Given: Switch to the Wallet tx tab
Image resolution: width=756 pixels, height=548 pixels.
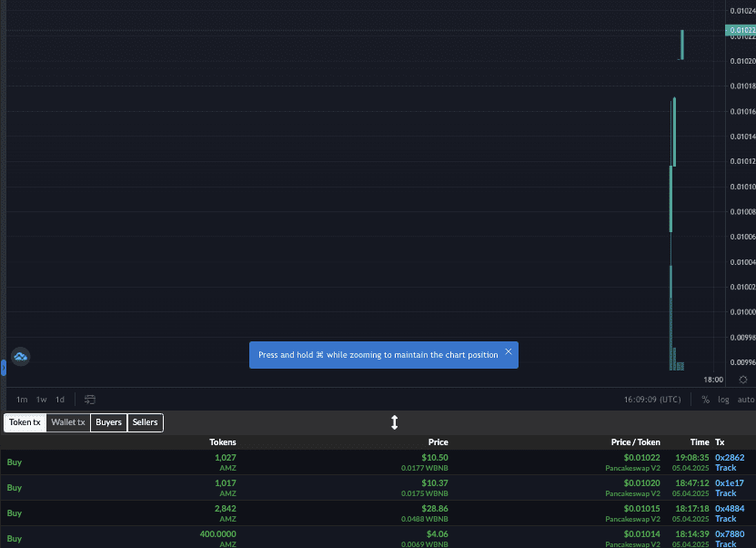Looking at the screenshot, I should pyautogui.click(x=68, y=422).
